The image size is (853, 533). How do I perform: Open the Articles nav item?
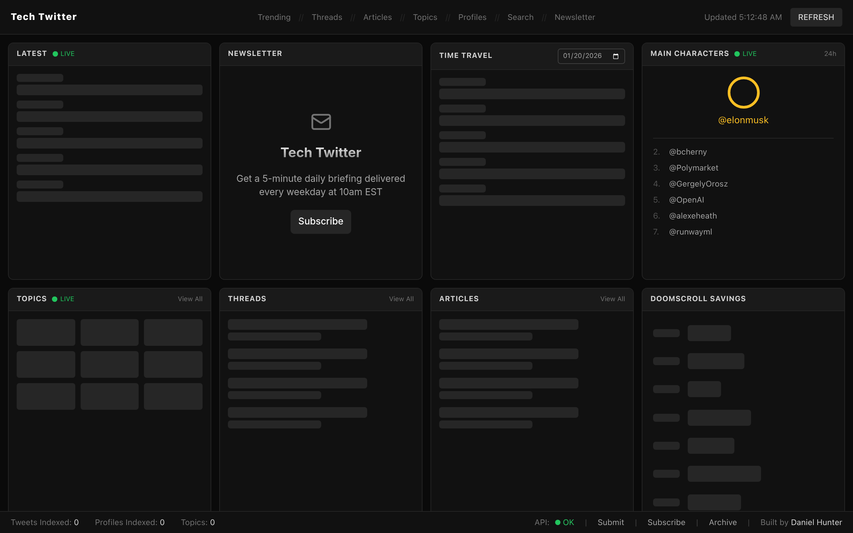377,17
